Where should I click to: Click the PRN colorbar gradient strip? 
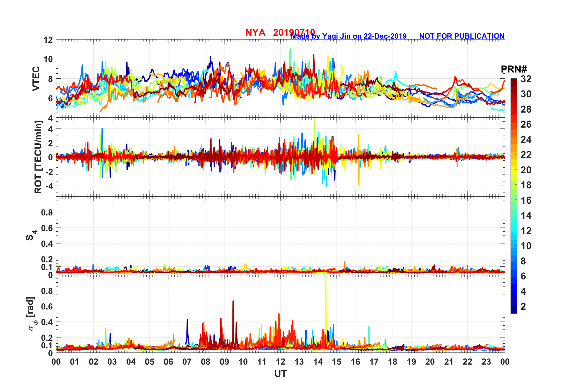[514, 196]
